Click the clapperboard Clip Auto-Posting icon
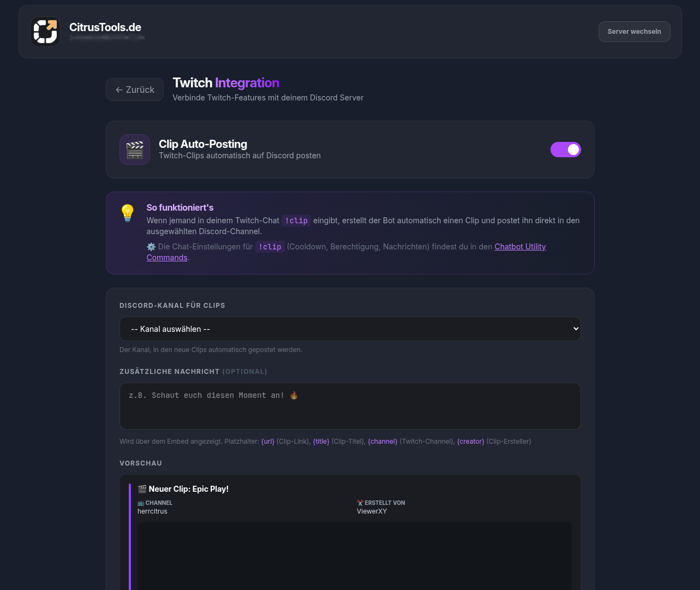This screenshot has height=590, width=700. click(134, 149)
